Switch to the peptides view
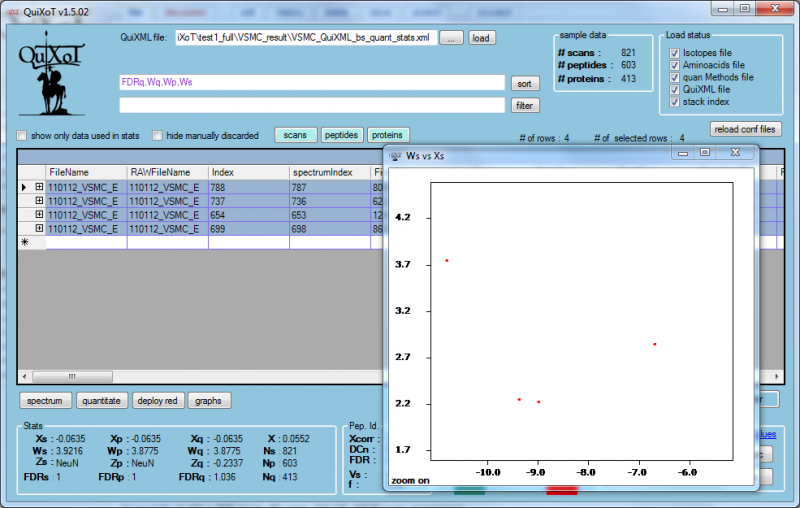The width and height of the screenshot is (800, 508). coord(342,135)
